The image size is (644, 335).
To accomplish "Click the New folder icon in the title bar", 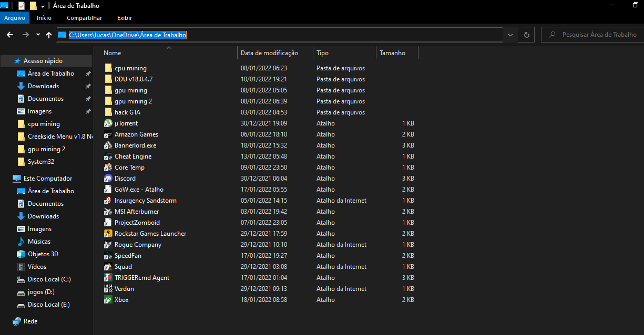I will (33, 5).
